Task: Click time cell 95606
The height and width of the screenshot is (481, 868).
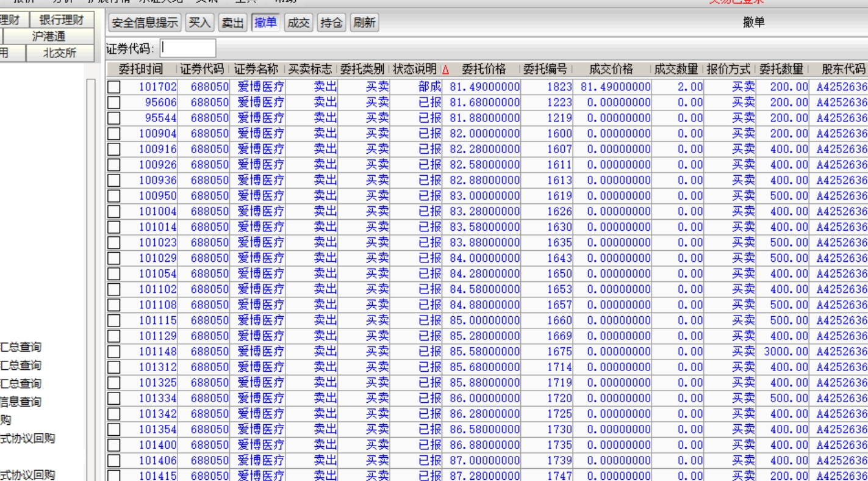Action: pyautogui.click(x=160, y=103)
